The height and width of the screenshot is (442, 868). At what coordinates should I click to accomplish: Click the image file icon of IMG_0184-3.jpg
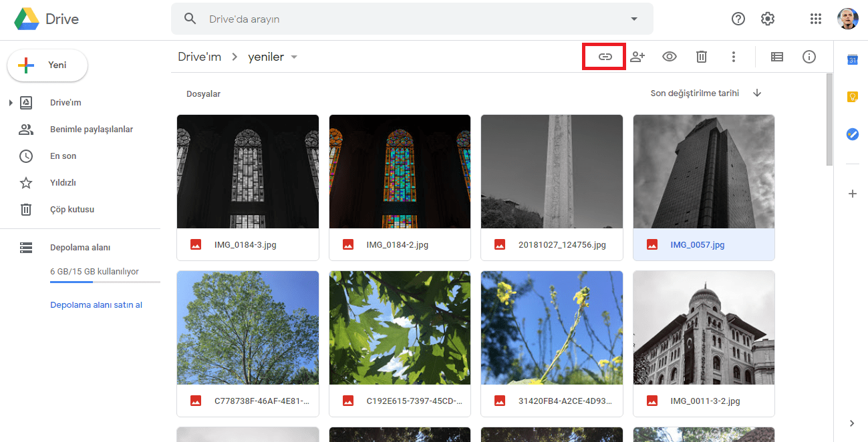tap(196, 244)
